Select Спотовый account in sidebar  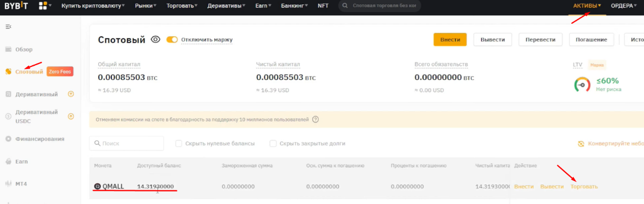[29, 72]
